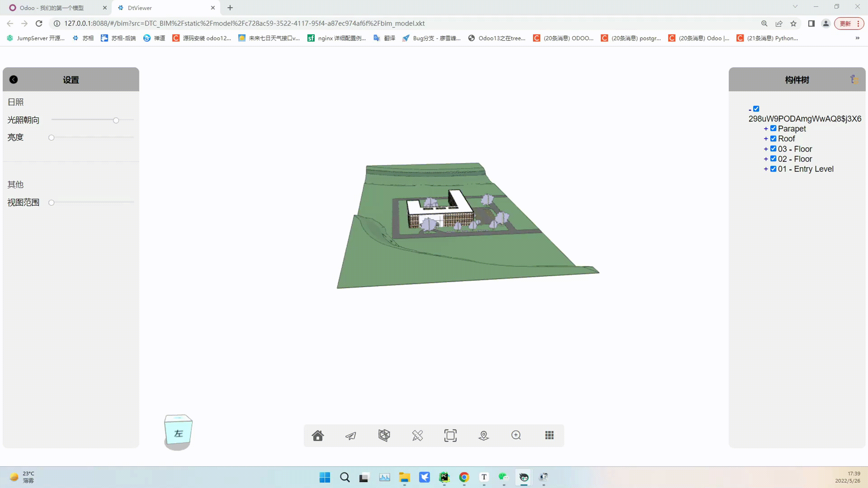Viewport: 868px width, 488px height.
Task: Uncheck the Roof layer checkbox
Action: coord(773,138)
